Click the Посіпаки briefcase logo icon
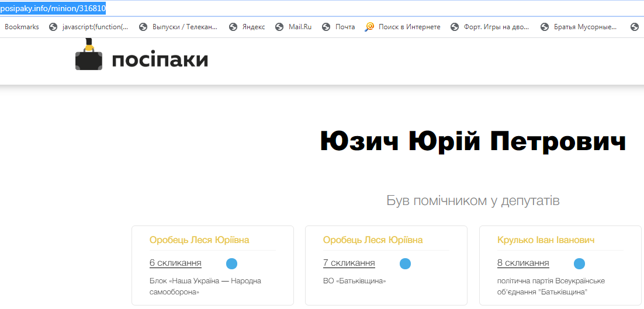Image resolution: width=644 pixels, height=309 pixels. pyautogui.click(x=89, y=57)
